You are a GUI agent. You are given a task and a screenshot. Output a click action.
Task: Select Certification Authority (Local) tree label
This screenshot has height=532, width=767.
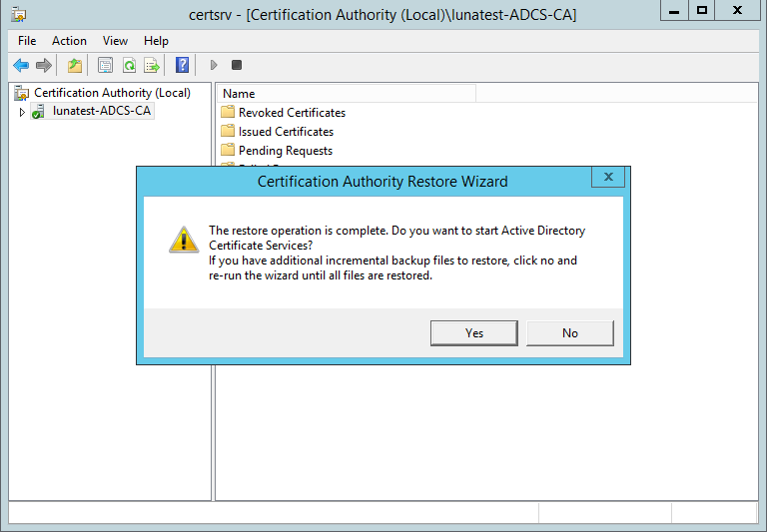(112, 93)
